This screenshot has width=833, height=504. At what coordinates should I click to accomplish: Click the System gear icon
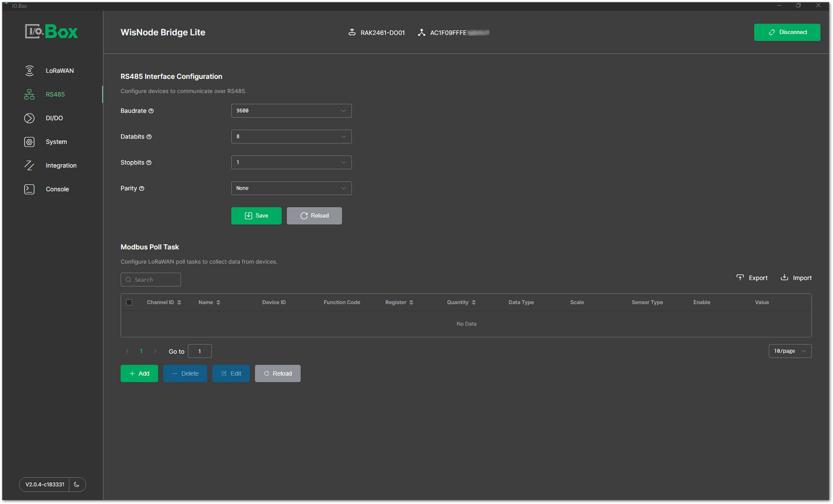click(29, 142)
